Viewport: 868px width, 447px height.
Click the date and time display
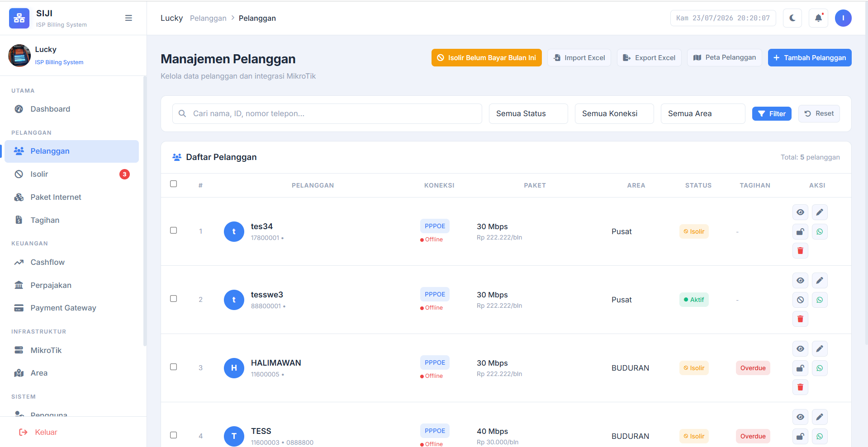tap(723, 18)
